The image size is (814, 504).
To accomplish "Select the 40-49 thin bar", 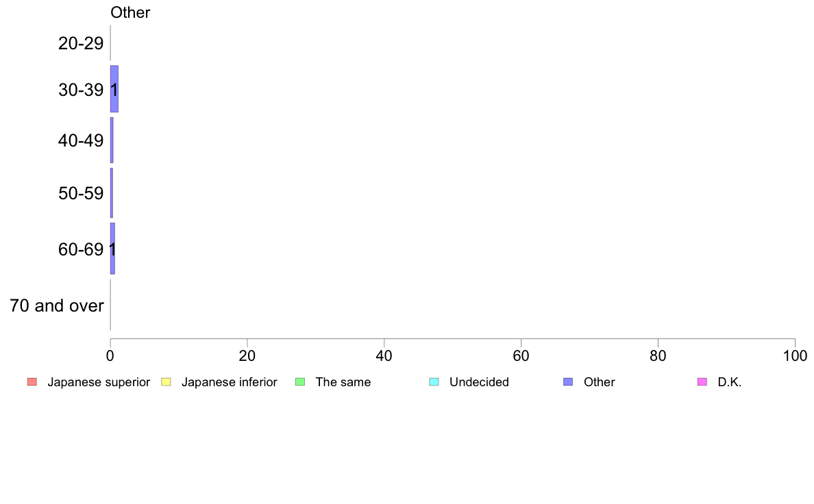I will pyautogui.click(x=112, y=140).
